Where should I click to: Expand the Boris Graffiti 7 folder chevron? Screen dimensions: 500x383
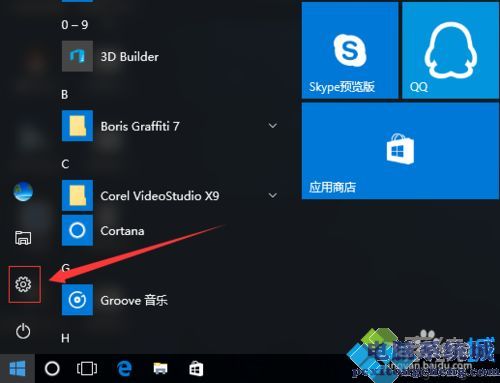click(273, 126)
